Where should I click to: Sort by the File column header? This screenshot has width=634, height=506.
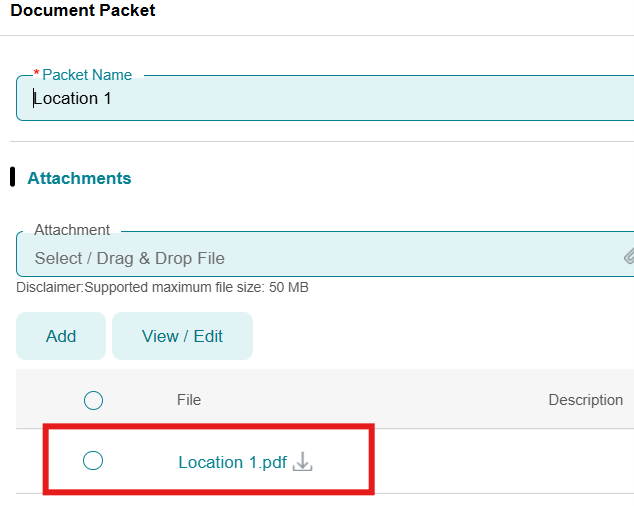(x=189, y=400)
